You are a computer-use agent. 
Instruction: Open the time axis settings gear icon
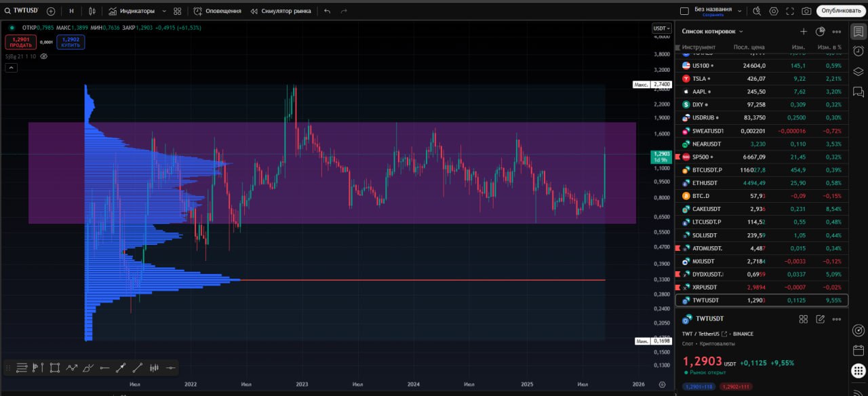coord(662,384)
